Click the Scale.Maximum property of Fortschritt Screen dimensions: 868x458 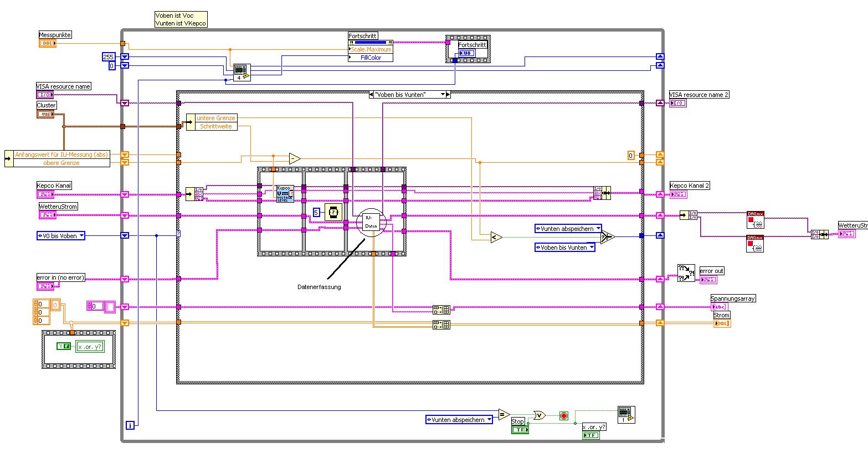click(x=371, y=49)
